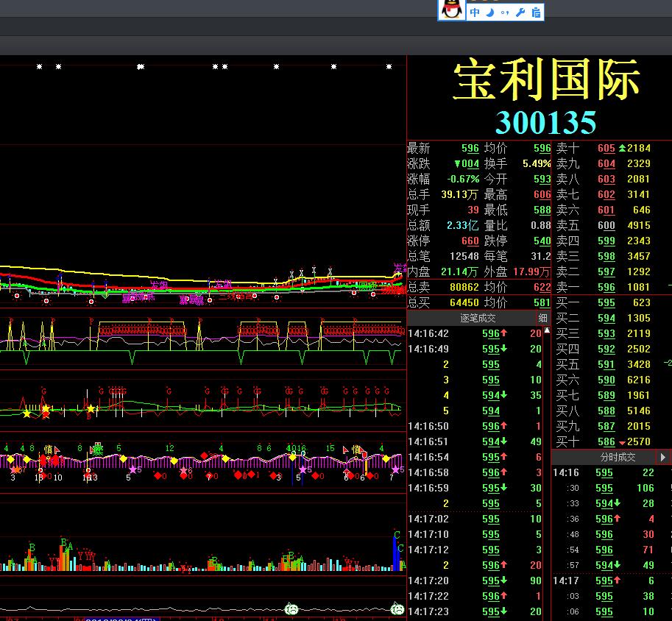Viewport: 672px width, 621px height.
Task: Click the 总手 value 39.13万
Action: [x=459, y=194]
